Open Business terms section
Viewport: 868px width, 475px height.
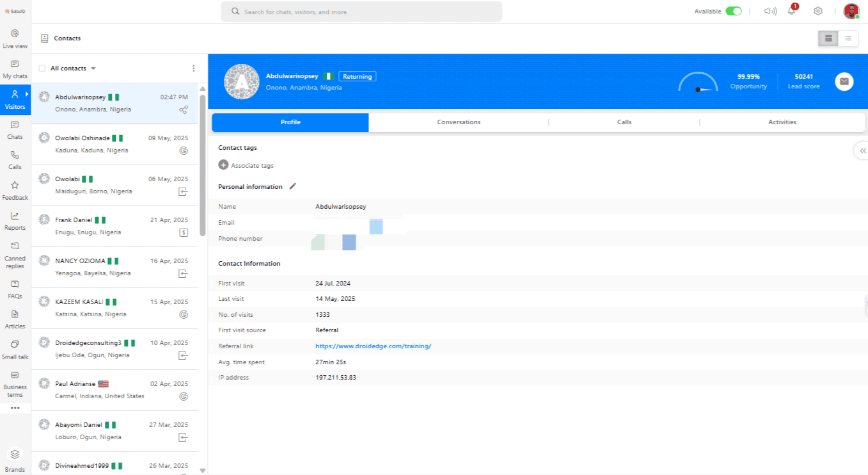(15, 383)
